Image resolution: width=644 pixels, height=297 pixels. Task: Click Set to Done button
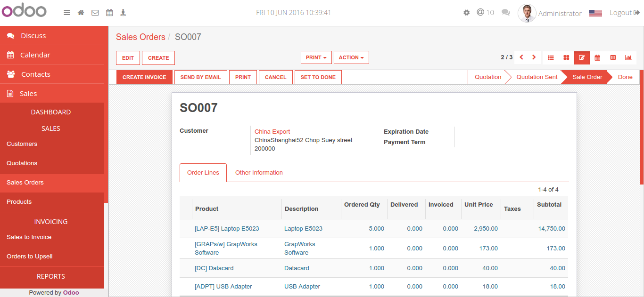click(x=318, y=77)
